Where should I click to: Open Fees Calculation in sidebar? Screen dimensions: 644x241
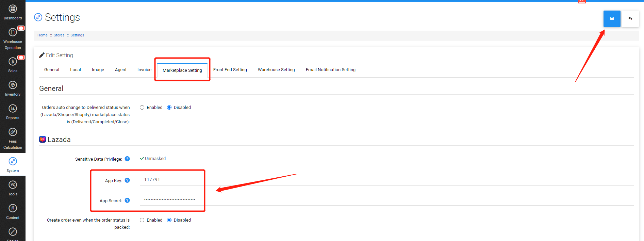pos(13,139)
